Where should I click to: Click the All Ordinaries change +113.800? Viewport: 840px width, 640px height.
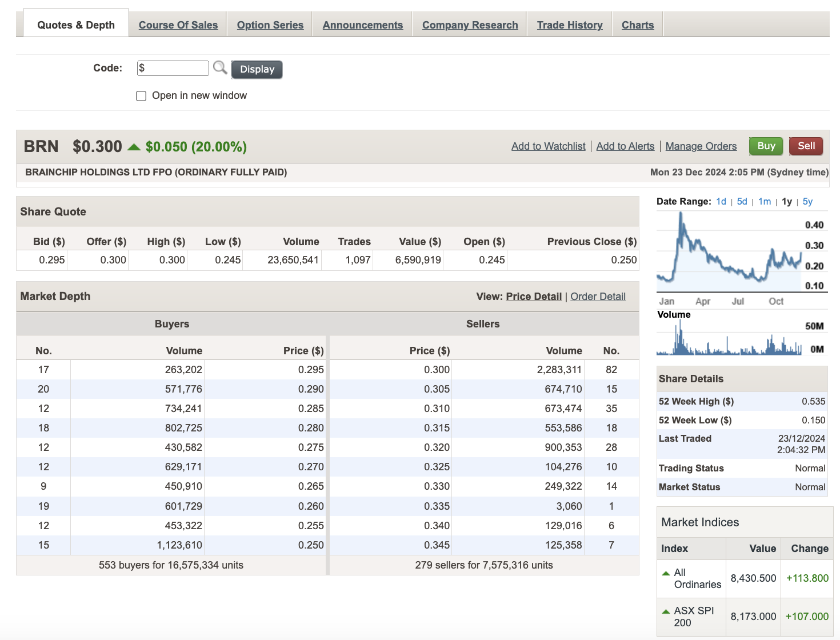click(807, 578)
